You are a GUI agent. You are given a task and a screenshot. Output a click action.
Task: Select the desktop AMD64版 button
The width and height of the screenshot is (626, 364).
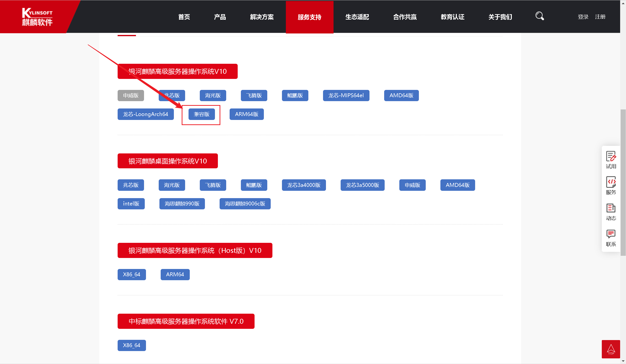click(458, 185)
